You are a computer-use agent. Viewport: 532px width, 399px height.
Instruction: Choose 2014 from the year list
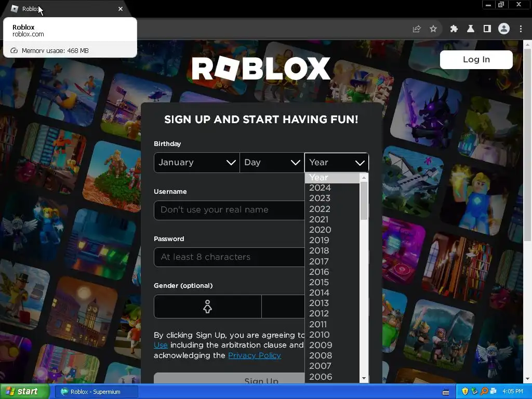[x=332, y=293]
